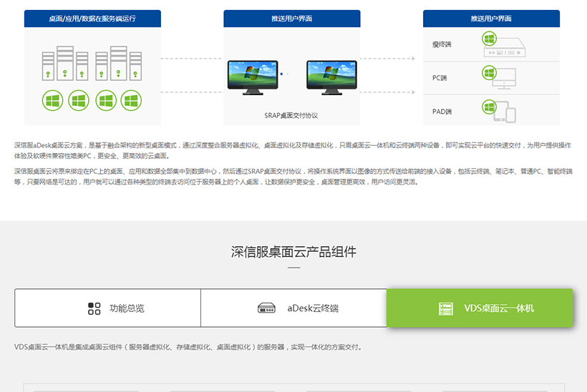Image resolution: width=587 pixels, height=392 pixels.
Task: Click the four-square grid icon beside 功能总览
Action: (94, 308)
